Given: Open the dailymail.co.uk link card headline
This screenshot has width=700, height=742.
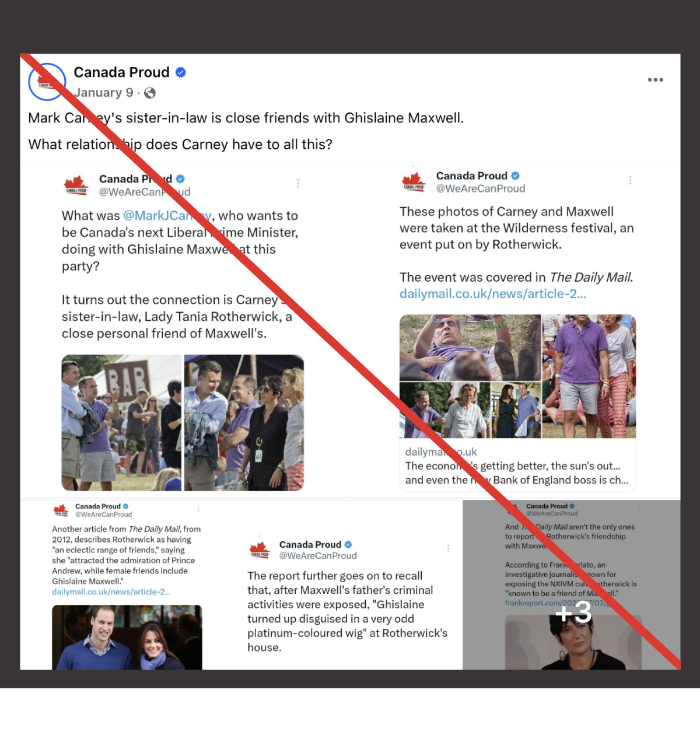Looking at the screenshot, I should pos(517,473).
